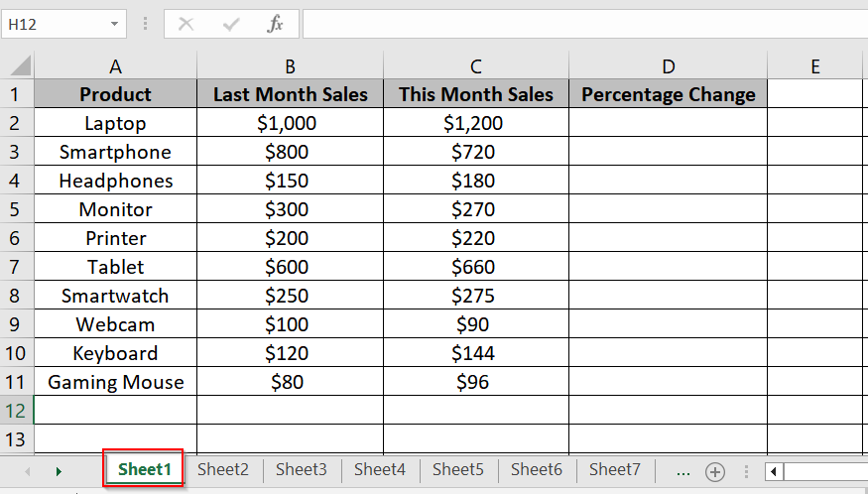This screenshot has width=868, height=494.
Task: Select the Smartphone cell
Action: click(115, 152)
